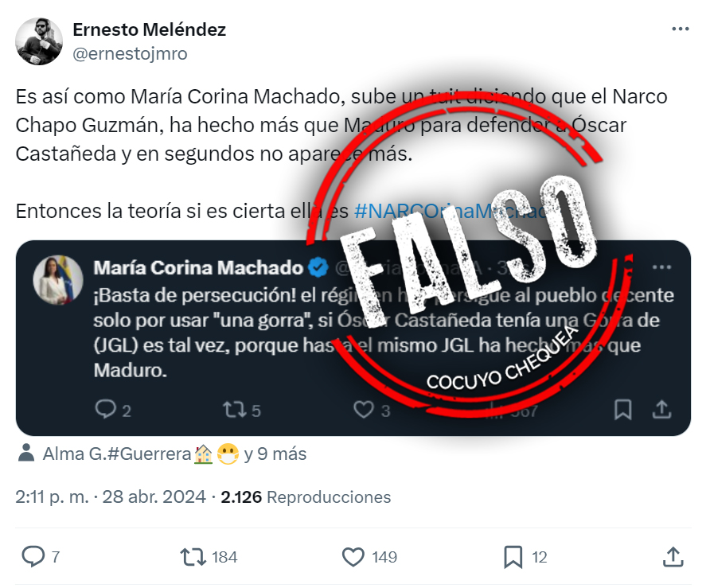
Task: Click the heart icon showing 3 in quoted tweet
Action: point(364,410)
